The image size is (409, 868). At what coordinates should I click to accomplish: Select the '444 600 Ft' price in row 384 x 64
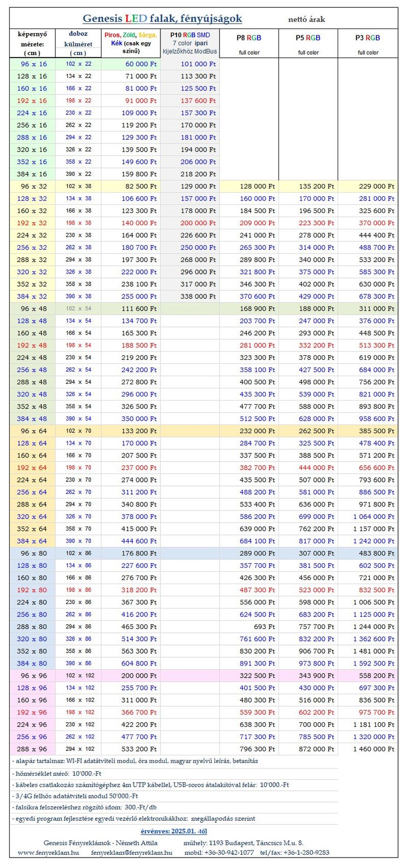coord(131,541)
